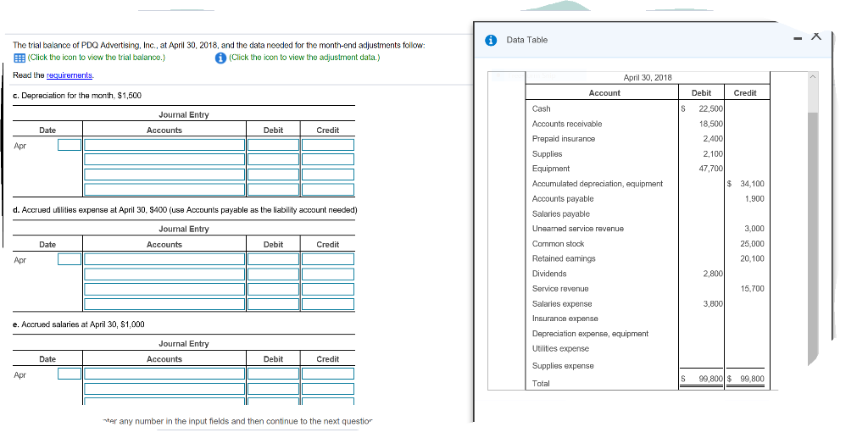Open the trial balance table icon
This screenshot has height=438, width=868.
point(19,58)
